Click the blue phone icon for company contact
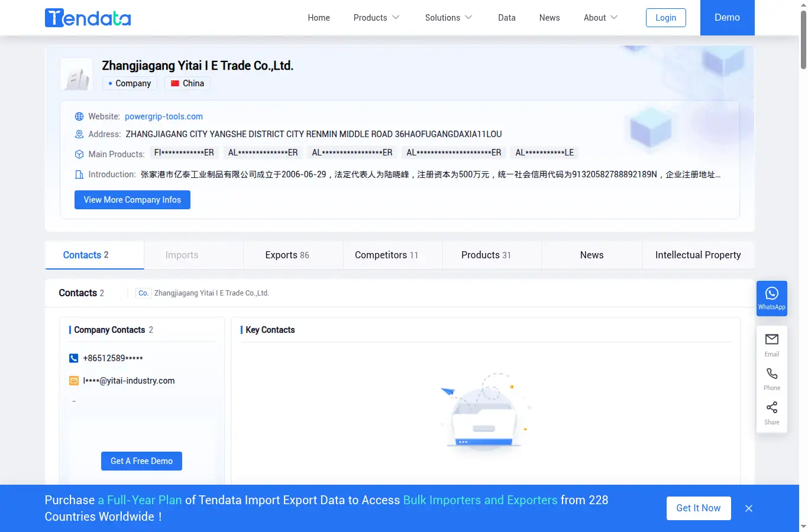The width and height of the screenshot is (808, 532). click(74, 358)
